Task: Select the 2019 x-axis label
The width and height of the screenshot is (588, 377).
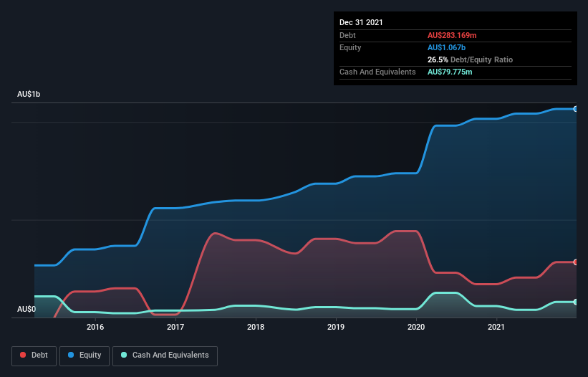Action: [336, 327]
